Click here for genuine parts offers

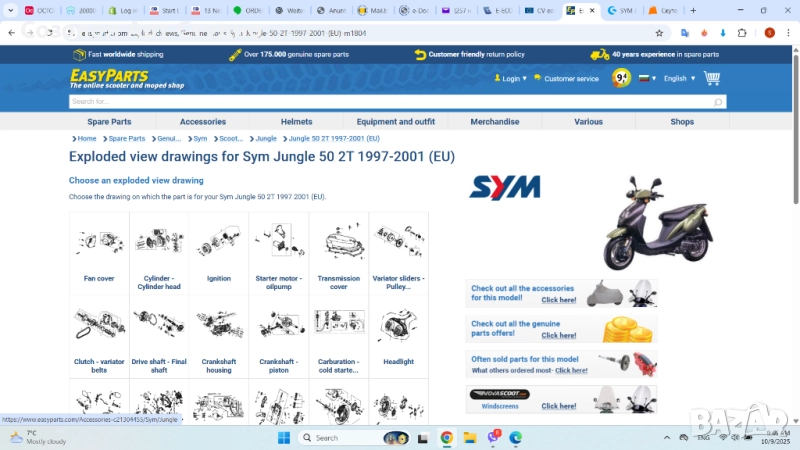[x=559, y=335]
